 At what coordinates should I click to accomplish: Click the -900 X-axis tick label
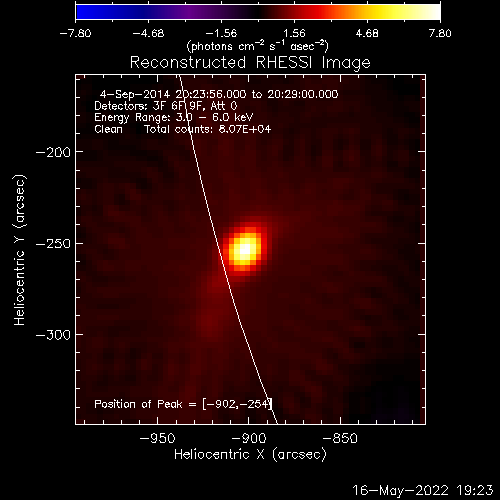click(x=249, y=438)
